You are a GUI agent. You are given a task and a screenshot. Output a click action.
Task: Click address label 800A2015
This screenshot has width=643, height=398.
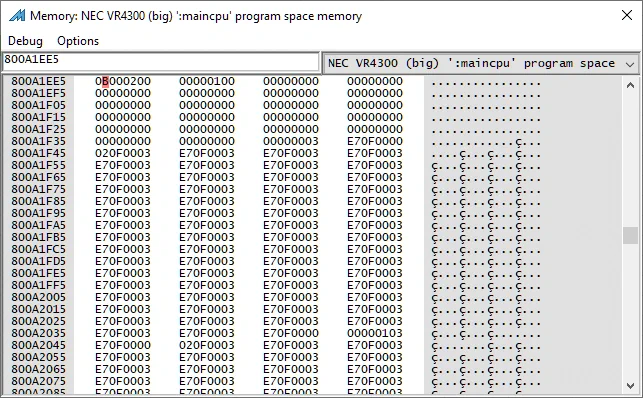39,309
